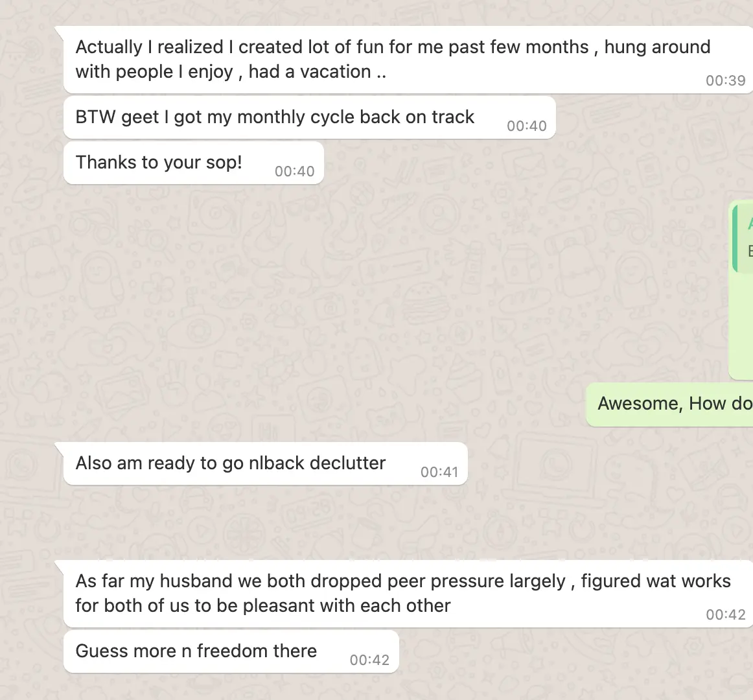Click the 00:39 timestamp on first message
Screen dimensions: 753x700
click(725, 81)
